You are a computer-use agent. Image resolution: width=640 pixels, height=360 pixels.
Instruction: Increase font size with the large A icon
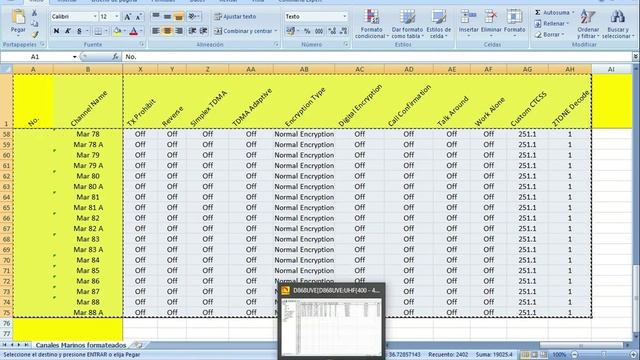point(128,17)
